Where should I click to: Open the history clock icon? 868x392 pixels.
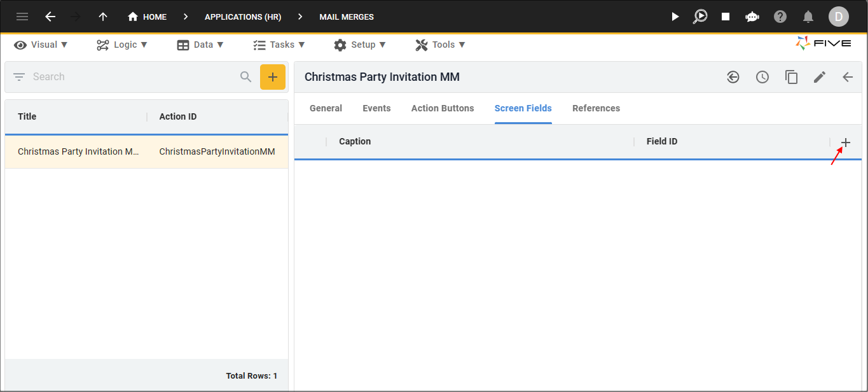(x=762, y=77)
